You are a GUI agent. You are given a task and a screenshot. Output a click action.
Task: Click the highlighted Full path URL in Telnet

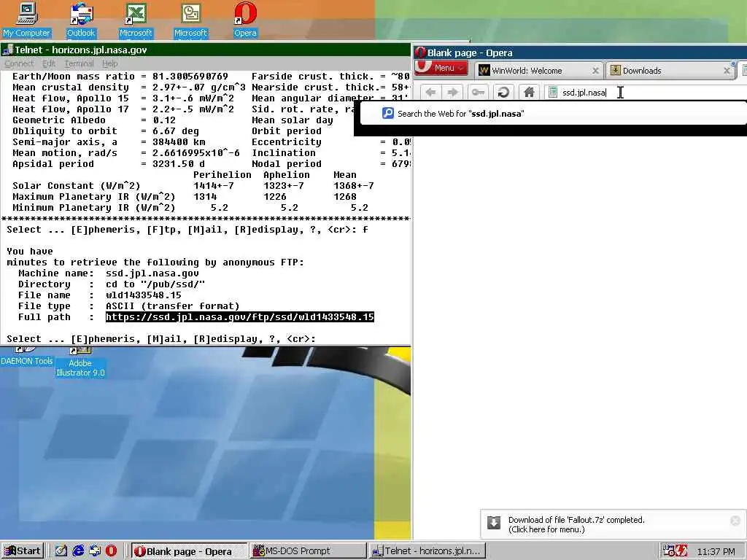click(239, 317)
